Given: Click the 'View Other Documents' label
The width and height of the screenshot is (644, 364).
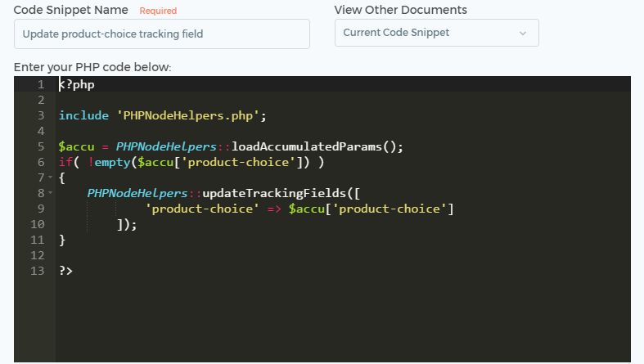Looking at the screenshot, I should pos(400,10).
